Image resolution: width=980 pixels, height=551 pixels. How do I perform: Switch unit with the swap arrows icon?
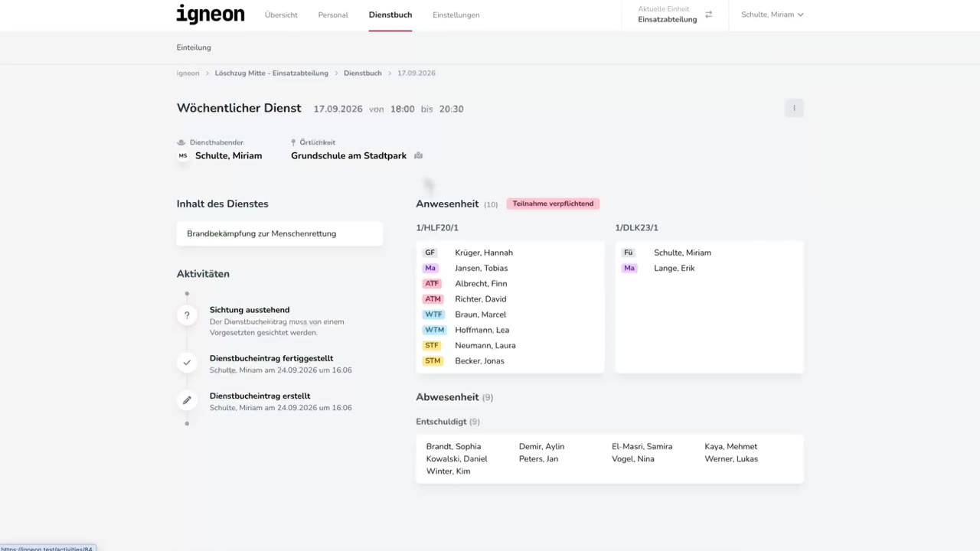[708, 15]
